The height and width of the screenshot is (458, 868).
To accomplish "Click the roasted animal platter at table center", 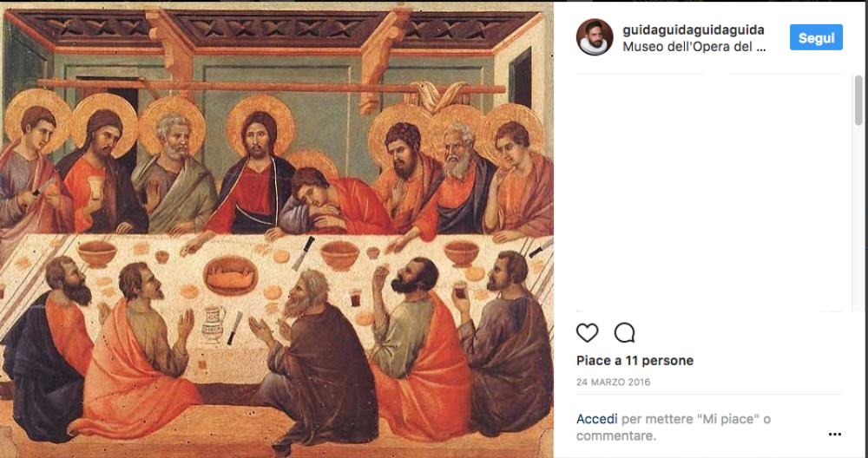I will (230, 276).
